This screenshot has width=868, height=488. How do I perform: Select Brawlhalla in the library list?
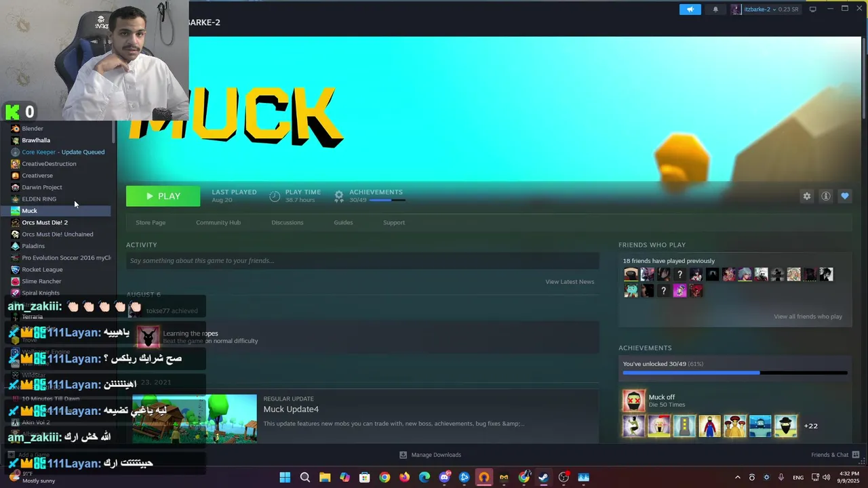36,140
